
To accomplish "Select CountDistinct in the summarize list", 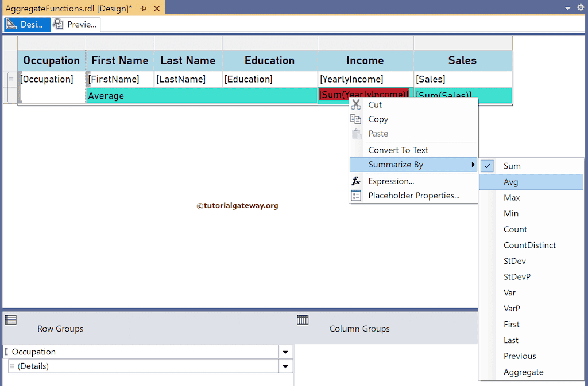I will click(531, 245).
